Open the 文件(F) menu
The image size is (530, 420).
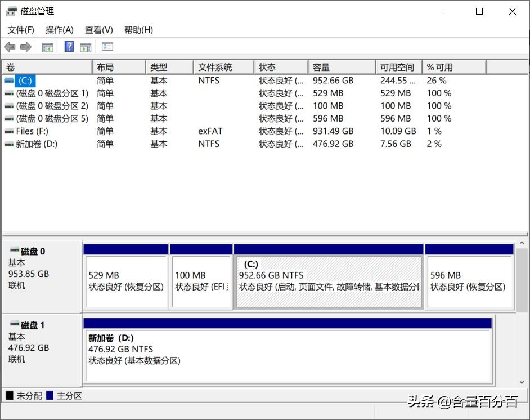(21, 30)
